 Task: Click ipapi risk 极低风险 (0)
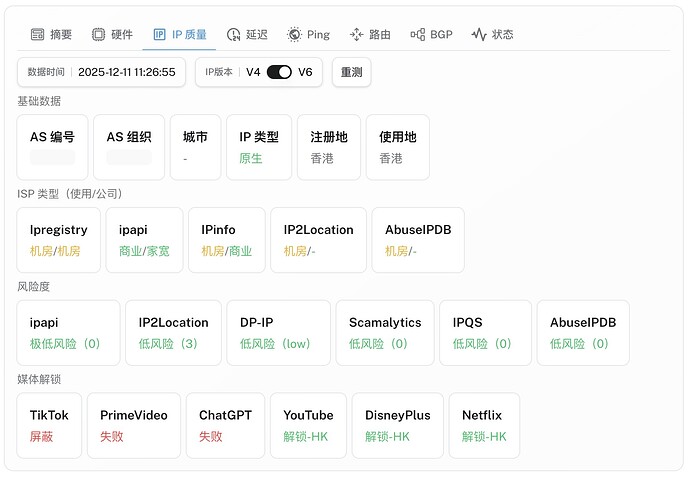(65, 344)
